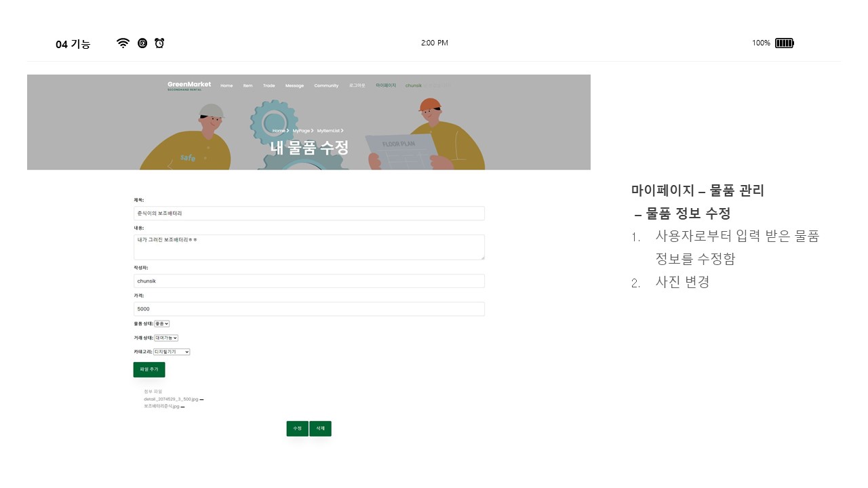This screenshot has width=868, height=488.
Task: Click the 수정 submit button
Action: (296, 428)
